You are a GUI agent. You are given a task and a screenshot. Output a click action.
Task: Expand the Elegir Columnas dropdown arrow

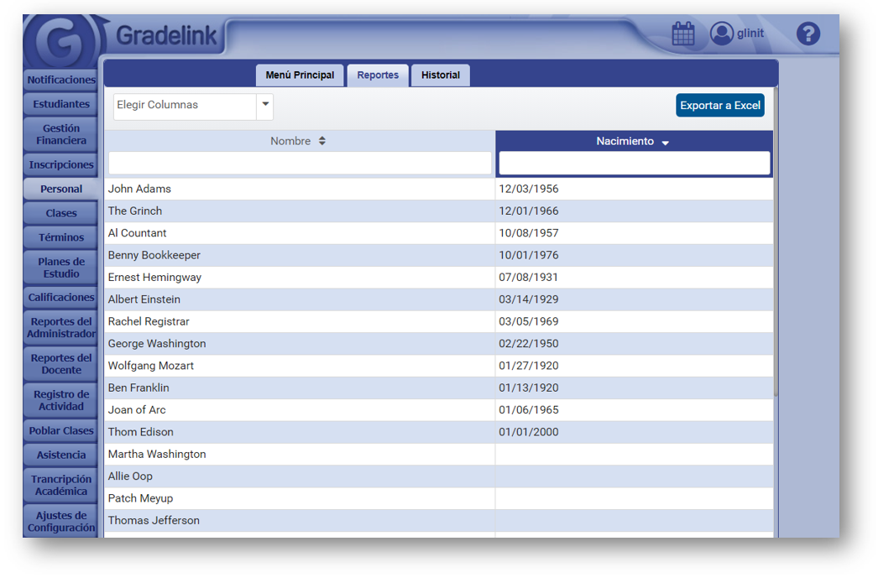265,106
